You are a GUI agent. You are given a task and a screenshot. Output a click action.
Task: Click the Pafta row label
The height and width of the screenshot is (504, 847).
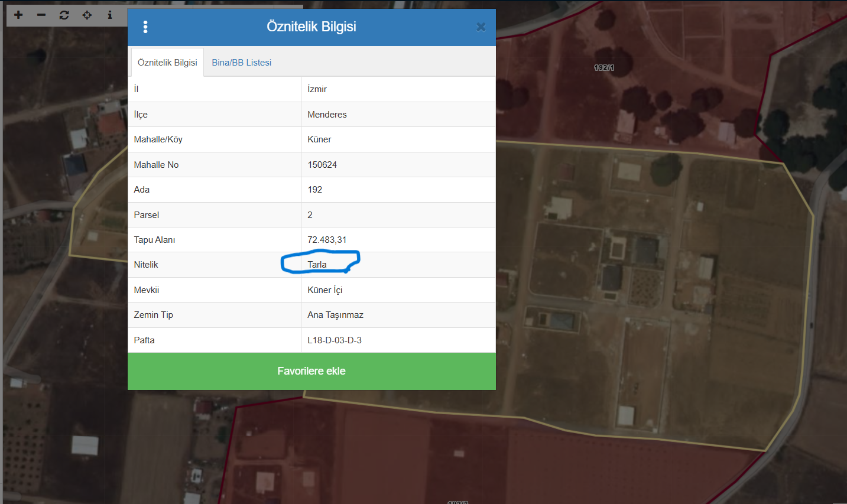coord(144,340)
